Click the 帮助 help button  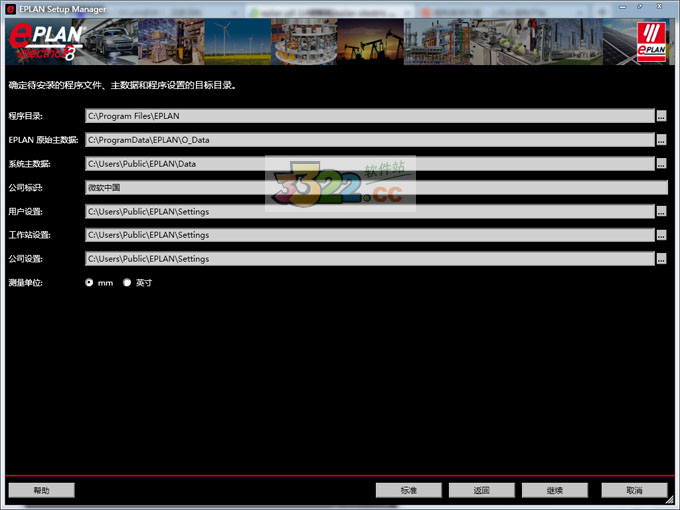click(42, 490)
